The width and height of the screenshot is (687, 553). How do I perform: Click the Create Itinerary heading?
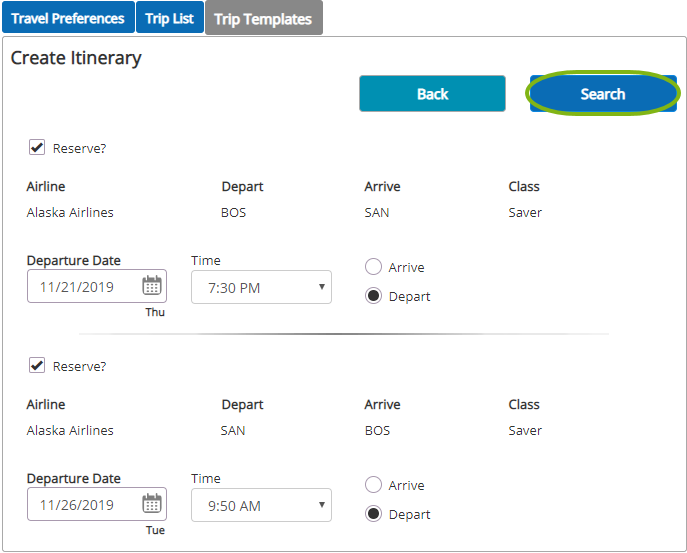pyautogui.click(x=76, y=58)
